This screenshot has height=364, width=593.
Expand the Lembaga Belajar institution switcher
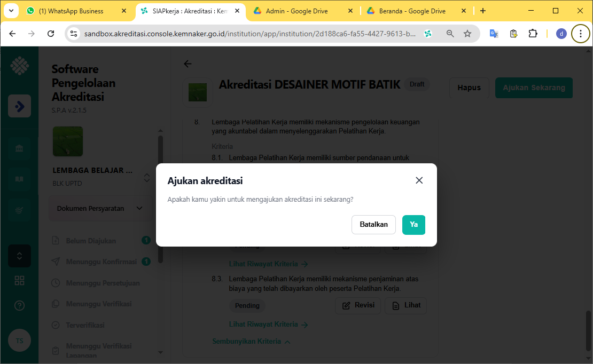tap(146, 177)
